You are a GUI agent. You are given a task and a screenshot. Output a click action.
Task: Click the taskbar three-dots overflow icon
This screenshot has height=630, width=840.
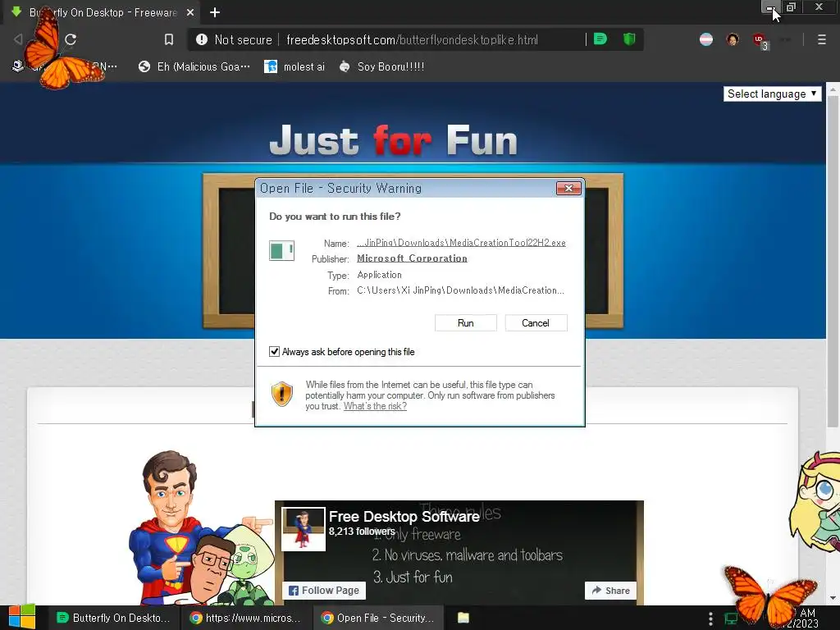[x=710, y=619]
